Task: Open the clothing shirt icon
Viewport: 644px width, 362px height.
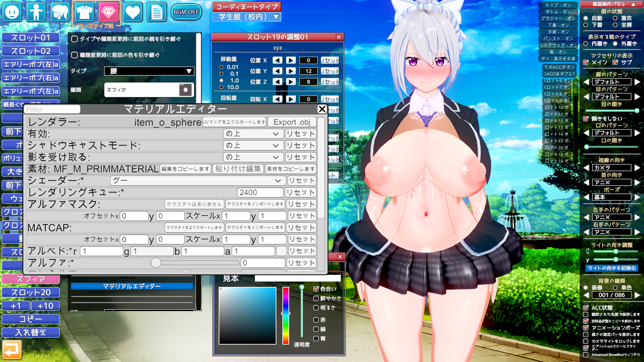Action: click(84, 12)
